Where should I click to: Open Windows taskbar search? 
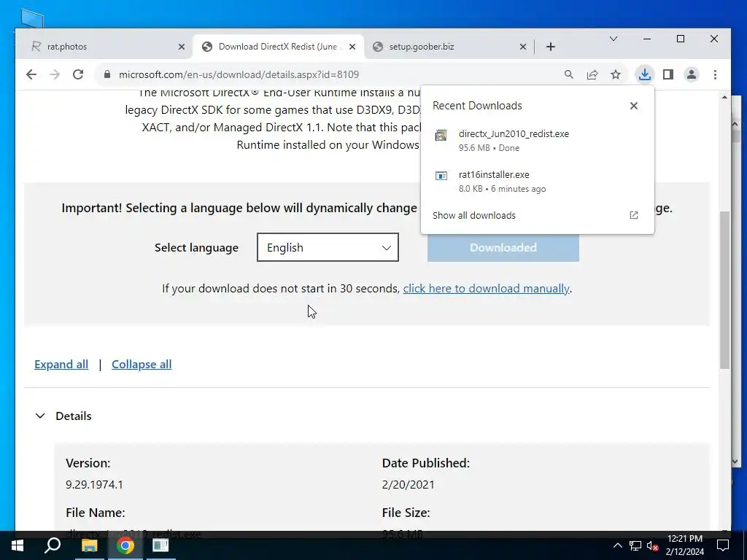point(53,545)
